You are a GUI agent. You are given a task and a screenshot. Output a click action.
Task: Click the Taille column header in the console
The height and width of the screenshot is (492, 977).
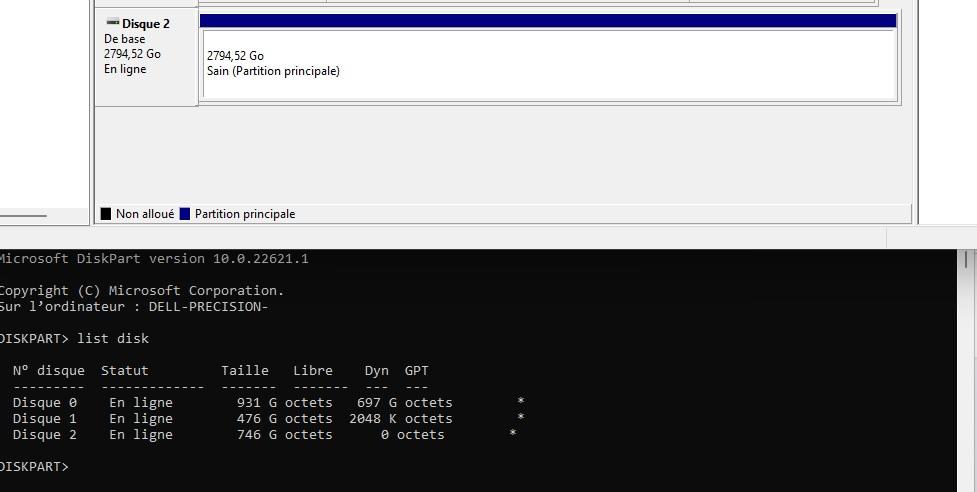pyautogui.click(x=245, y=371)
